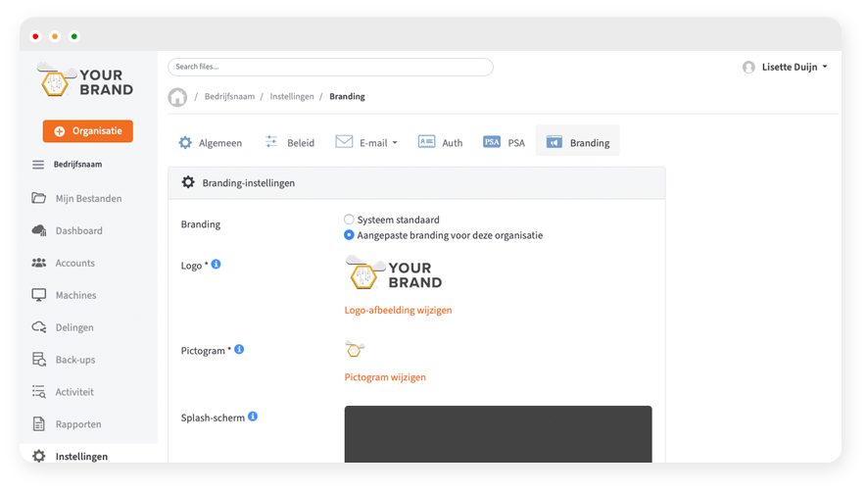Screen dimensions: 868x492
Task: Select the Branding tab
Action: tap(577, 142)
